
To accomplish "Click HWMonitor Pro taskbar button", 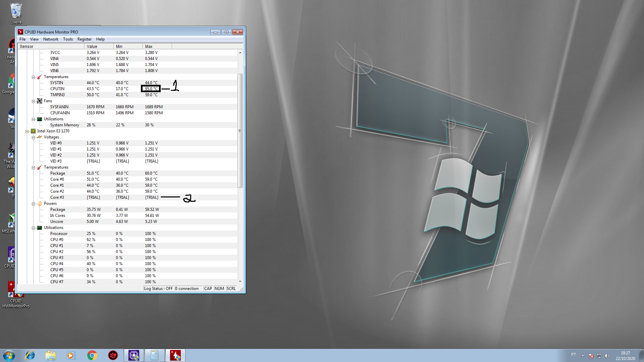I will click(175, 355).
